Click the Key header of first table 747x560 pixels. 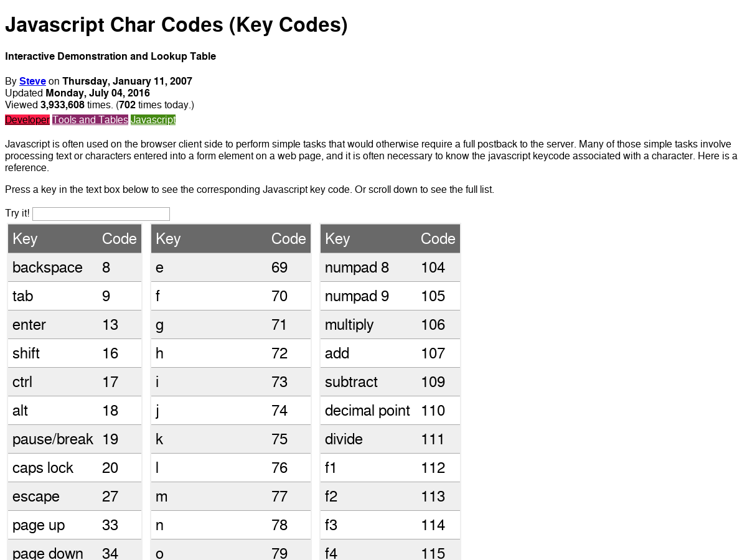(25, 239)
